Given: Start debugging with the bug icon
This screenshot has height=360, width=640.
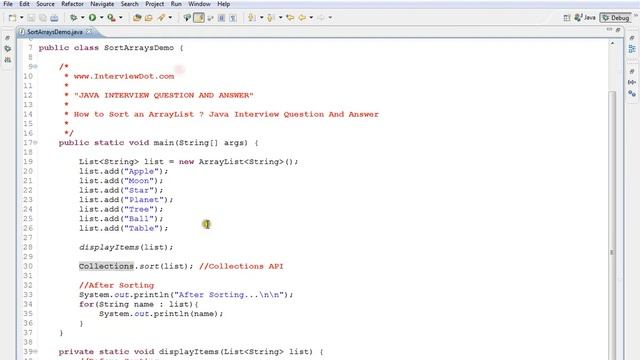Looking at the screenshot, I should tap(73, 18).
